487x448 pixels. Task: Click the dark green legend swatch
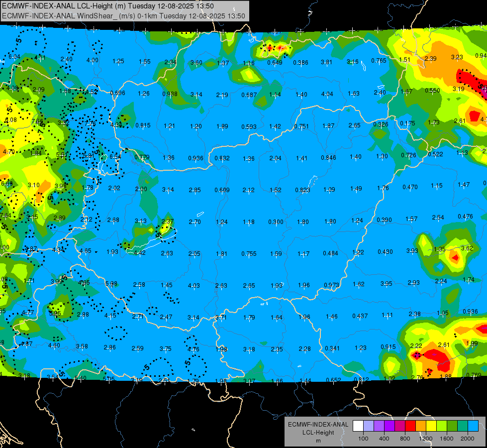452,426
